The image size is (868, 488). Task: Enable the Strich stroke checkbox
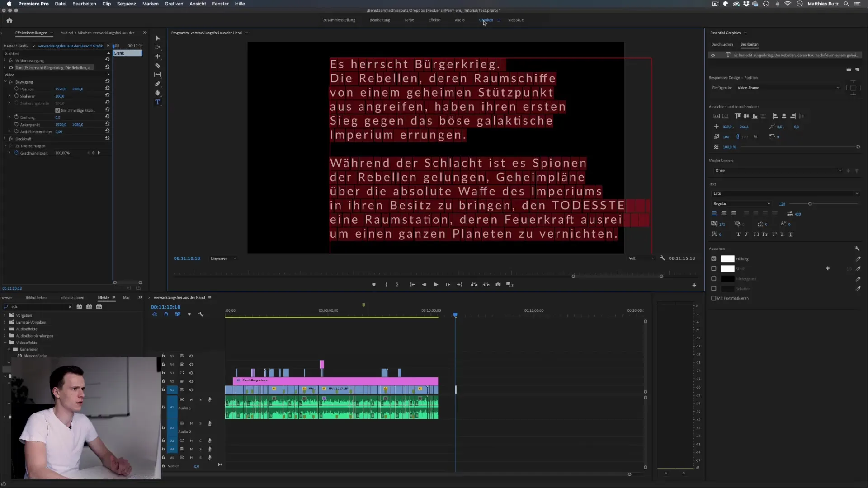tap(714, 268)
